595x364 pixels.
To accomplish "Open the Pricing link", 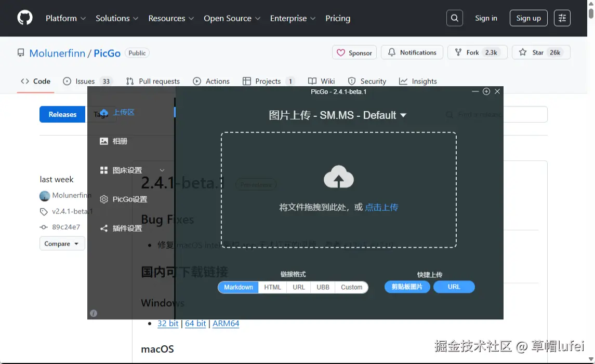I will pos(338,18).
